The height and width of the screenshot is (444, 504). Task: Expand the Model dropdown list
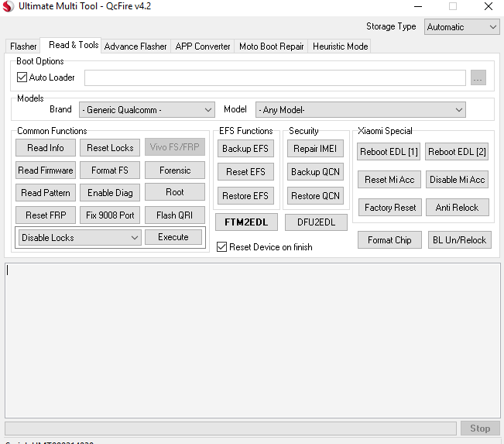click(x=360, y=110)
